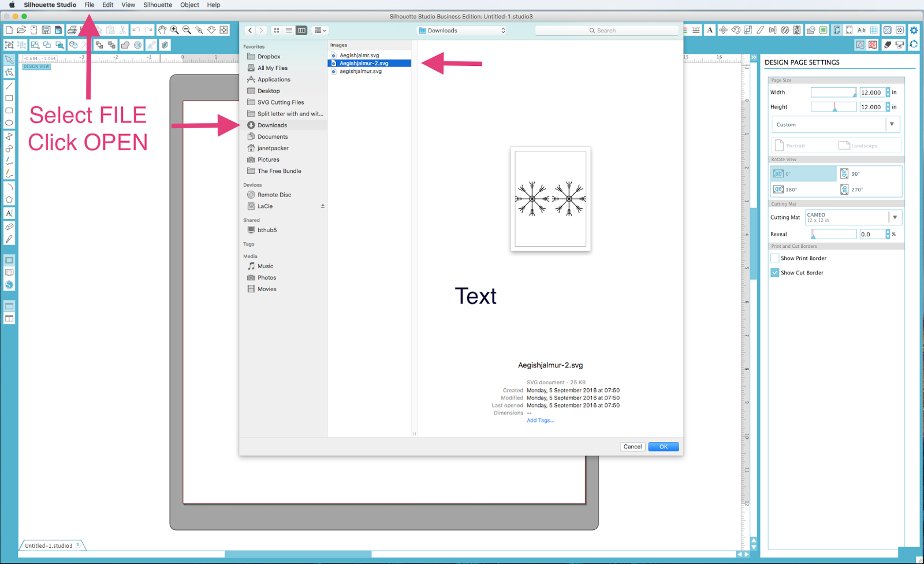The height and width of the screenshot is (564, 924).
Task: Click the file dialog Search field
Action: [606, 31]
